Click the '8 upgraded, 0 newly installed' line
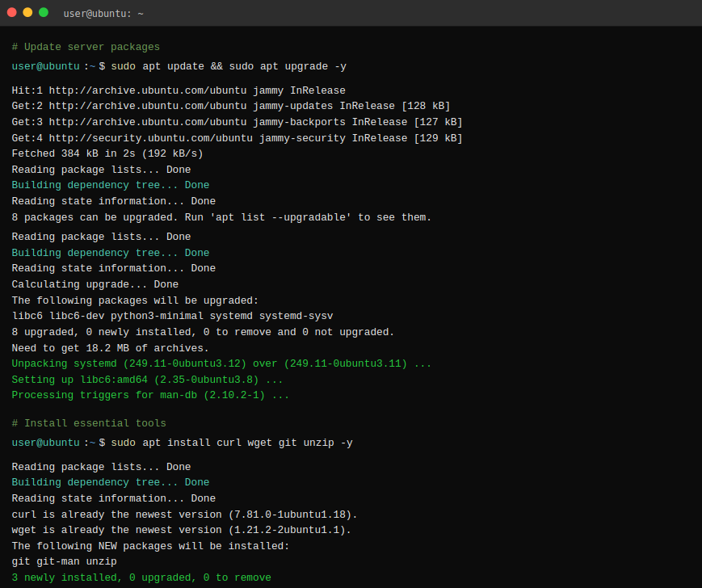 click(203, 332)
